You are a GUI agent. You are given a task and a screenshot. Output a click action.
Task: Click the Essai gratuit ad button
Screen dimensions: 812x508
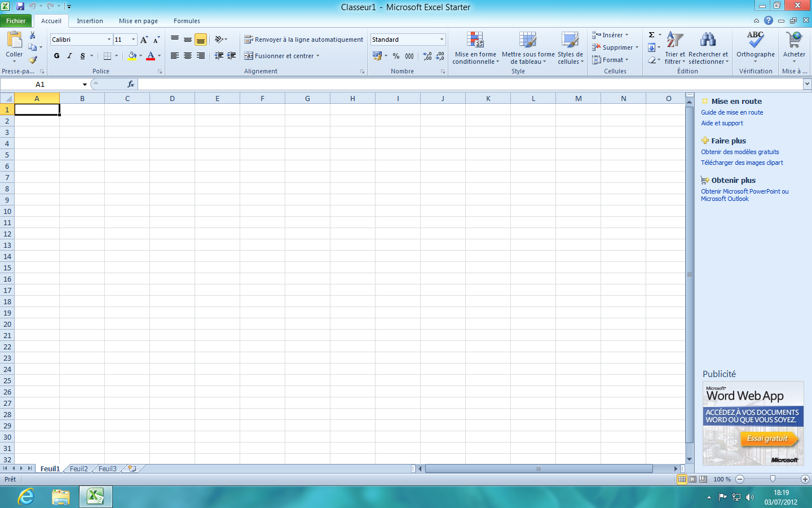(767, 439)
